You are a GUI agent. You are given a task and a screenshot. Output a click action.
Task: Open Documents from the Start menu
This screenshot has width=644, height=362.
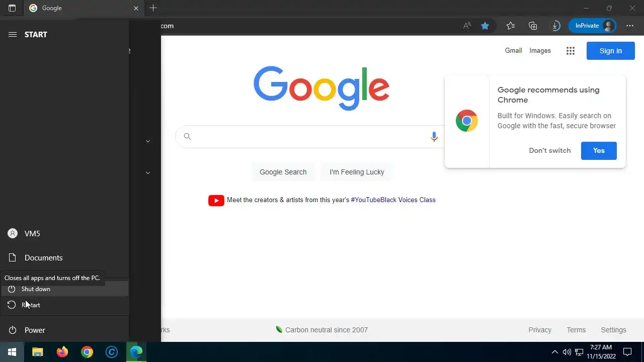pos(64,257)
